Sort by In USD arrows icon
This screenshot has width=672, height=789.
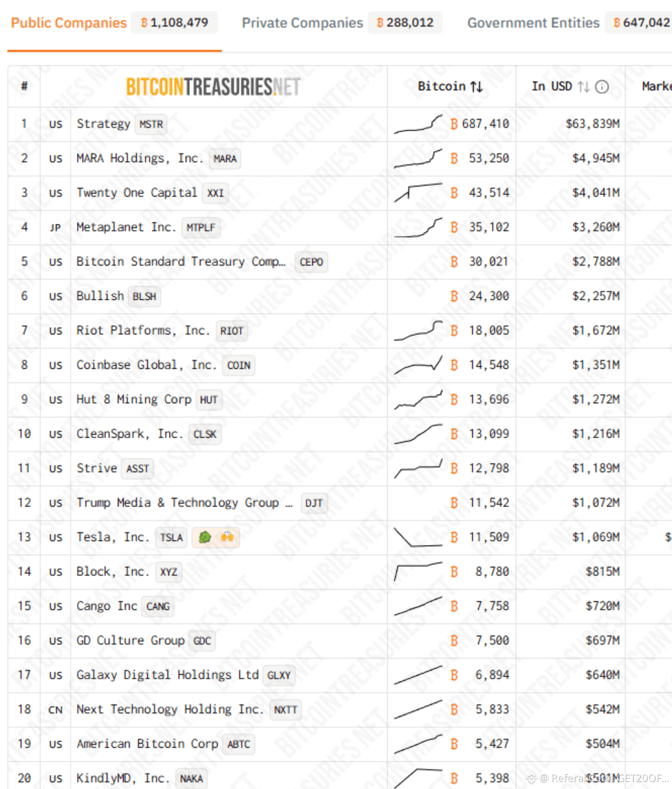[583, 87]
